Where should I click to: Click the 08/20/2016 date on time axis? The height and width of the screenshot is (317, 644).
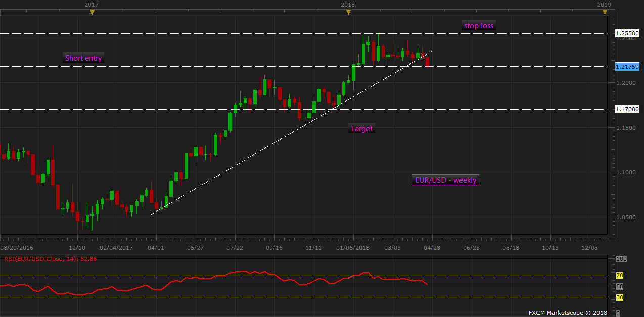click(17, 248)
